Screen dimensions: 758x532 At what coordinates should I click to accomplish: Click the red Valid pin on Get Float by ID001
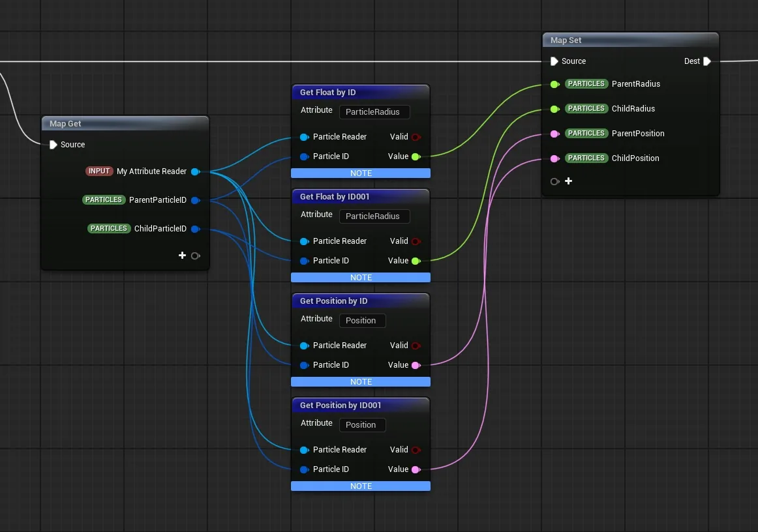416,241
